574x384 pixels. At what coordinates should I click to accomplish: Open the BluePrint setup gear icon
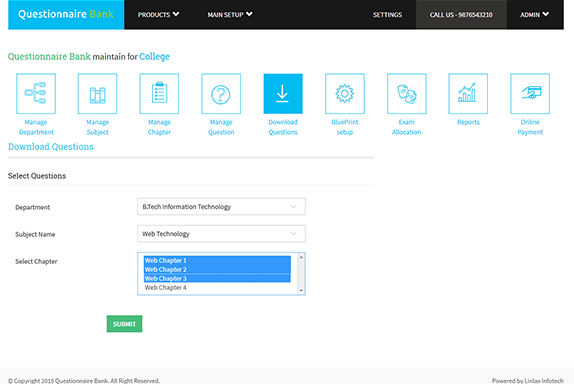345,94
